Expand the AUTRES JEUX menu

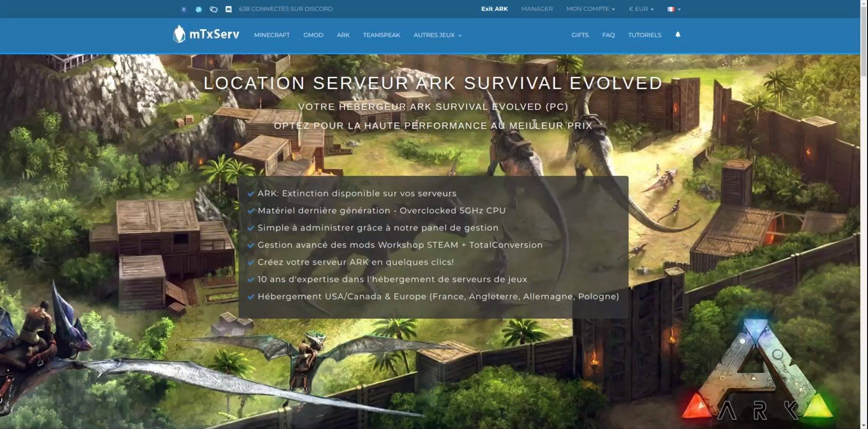[x=437, y=35]
